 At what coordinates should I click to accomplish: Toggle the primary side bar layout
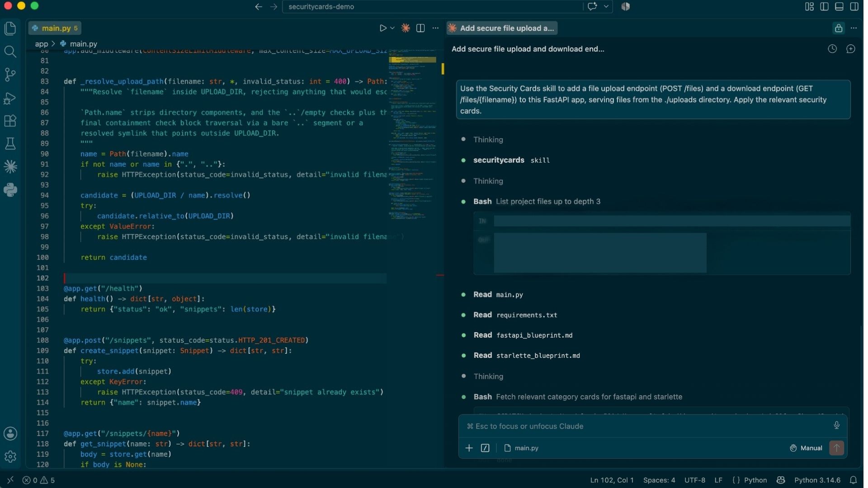coord(824,6)
